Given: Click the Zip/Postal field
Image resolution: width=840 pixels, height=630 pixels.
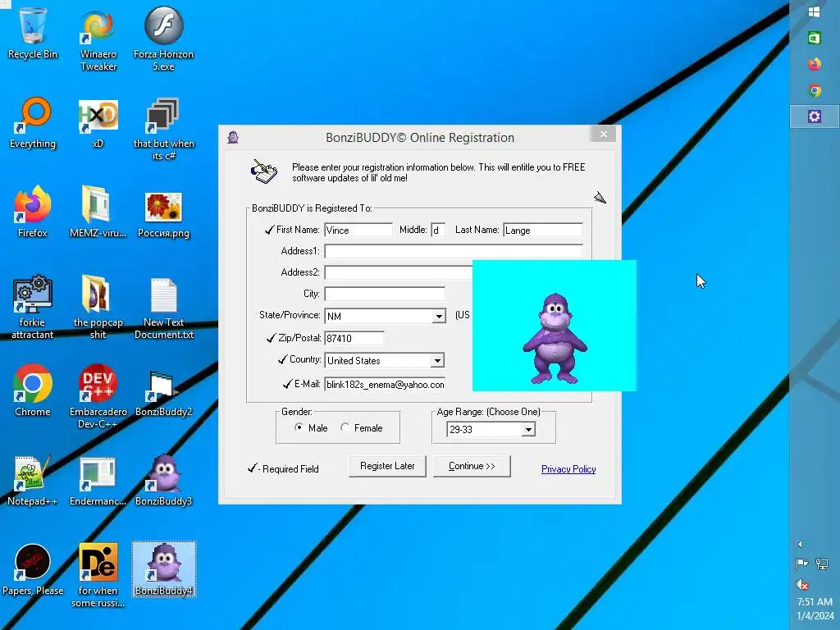Looking at the screenshot, I should 354,338.
